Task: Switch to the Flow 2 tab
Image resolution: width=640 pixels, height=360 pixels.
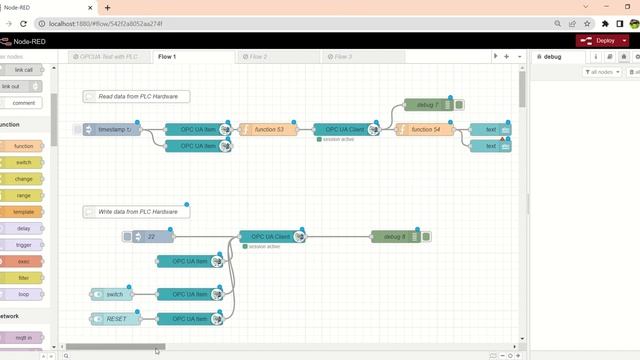Action: [x=278, y=57]
